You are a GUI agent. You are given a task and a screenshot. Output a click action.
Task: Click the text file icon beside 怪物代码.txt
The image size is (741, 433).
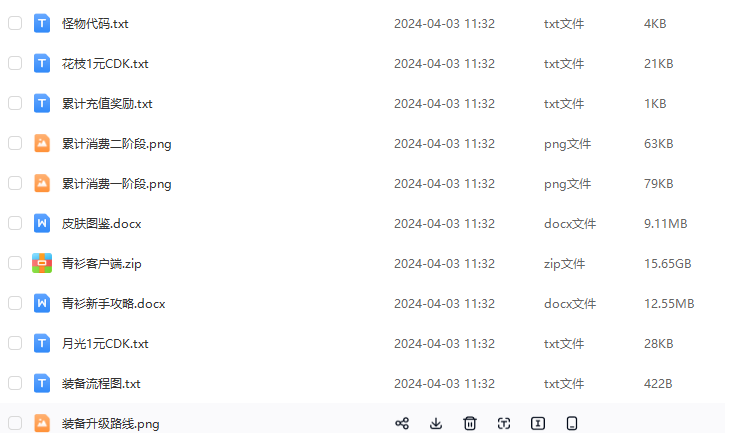pos(42,23)
